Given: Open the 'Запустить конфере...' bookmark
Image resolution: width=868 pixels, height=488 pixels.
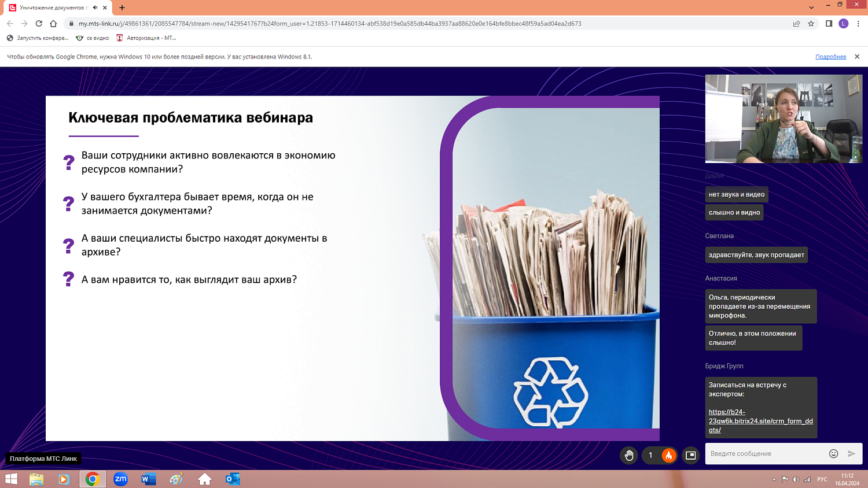Looking at the screenshot, I should [38, 38].
